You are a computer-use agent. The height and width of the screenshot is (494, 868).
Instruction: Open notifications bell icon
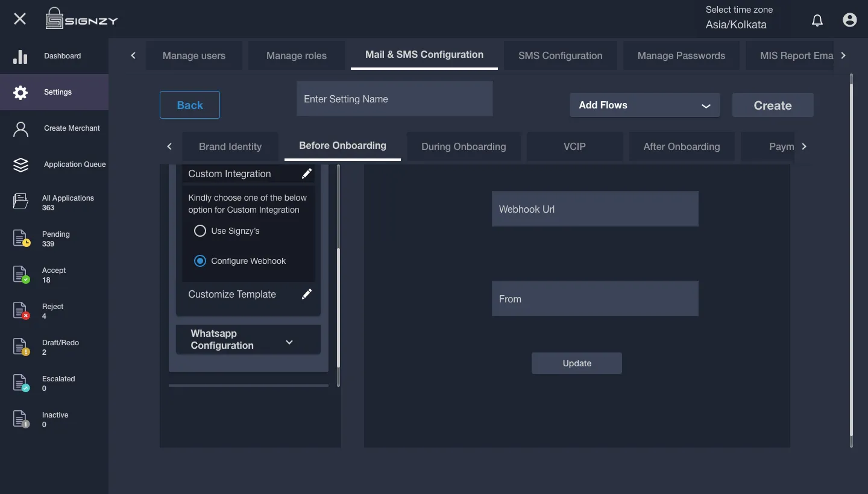tap(817, 20)
